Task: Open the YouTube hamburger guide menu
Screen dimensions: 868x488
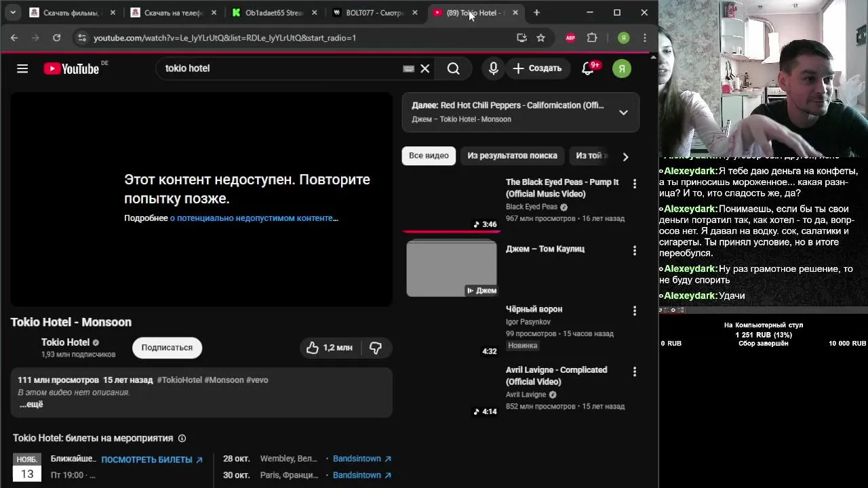Action: tap(22, 68)
